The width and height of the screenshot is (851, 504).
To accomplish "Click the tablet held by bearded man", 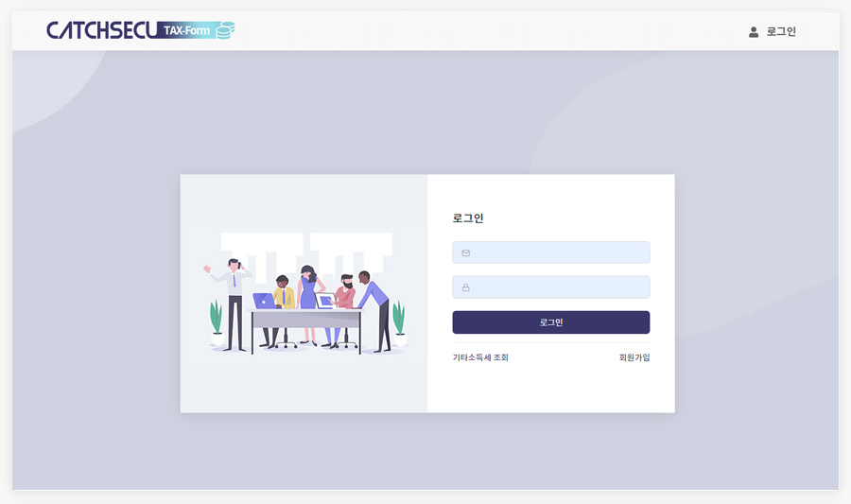I will 325,300.
